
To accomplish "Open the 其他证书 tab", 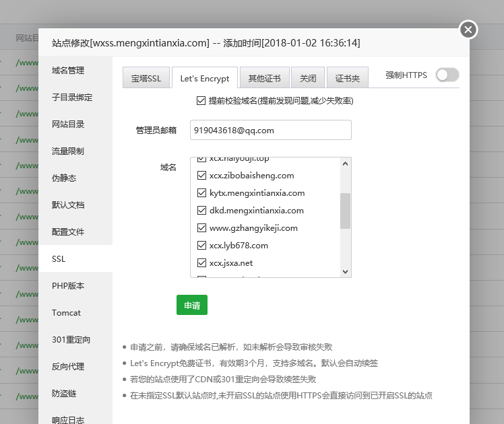I will pyautogui.click(x=265, y=78).
